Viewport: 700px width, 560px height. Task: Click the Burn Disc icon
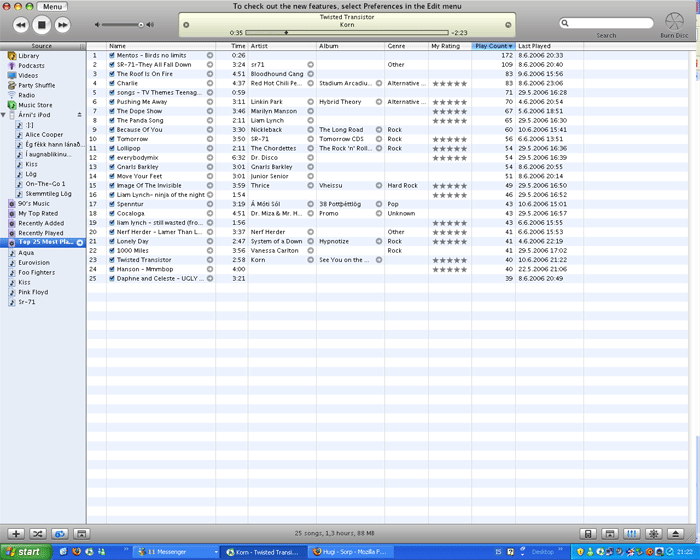click(x=674, y=22)
